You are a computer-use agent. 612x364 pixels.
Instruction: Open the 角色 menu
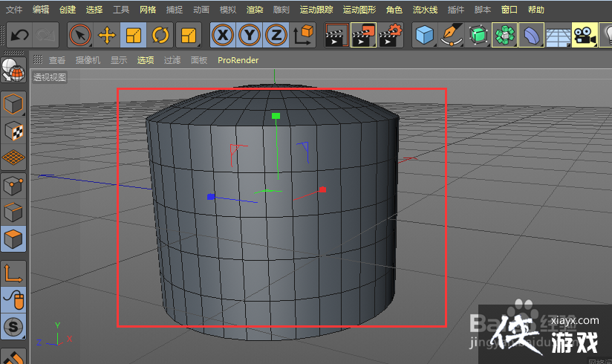coord(394,10)
